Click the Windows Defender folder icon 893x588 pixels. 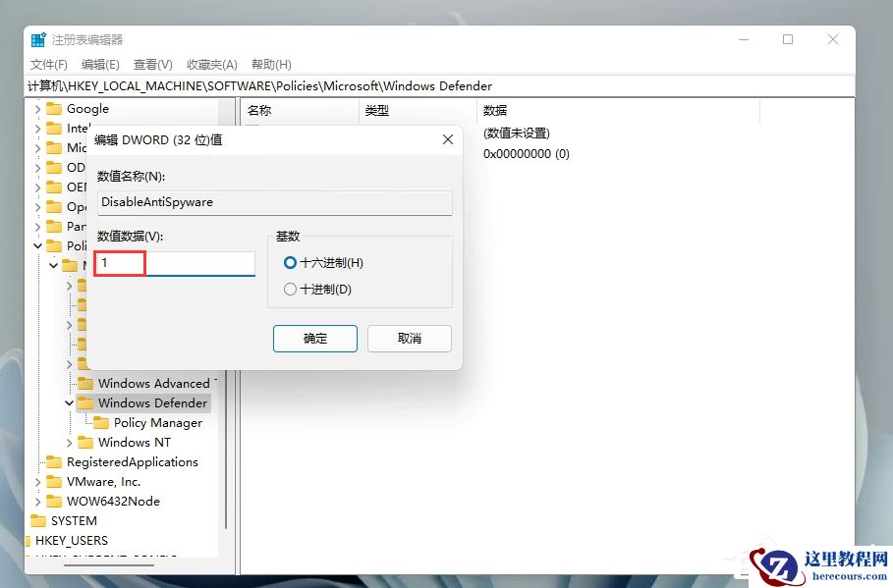click(x=86, y=402)
